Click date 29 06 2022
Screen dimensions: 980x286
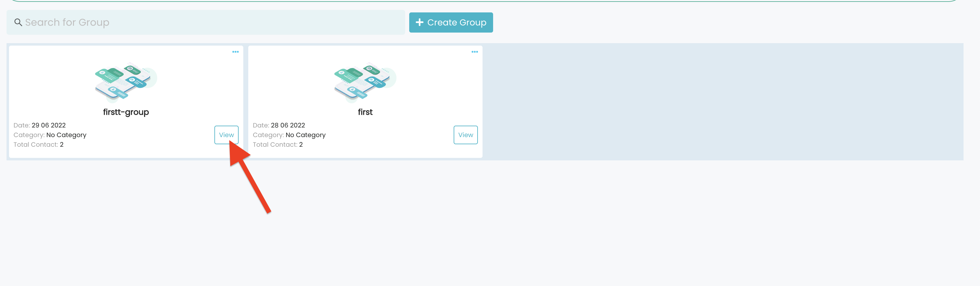(x=49, y=125)
